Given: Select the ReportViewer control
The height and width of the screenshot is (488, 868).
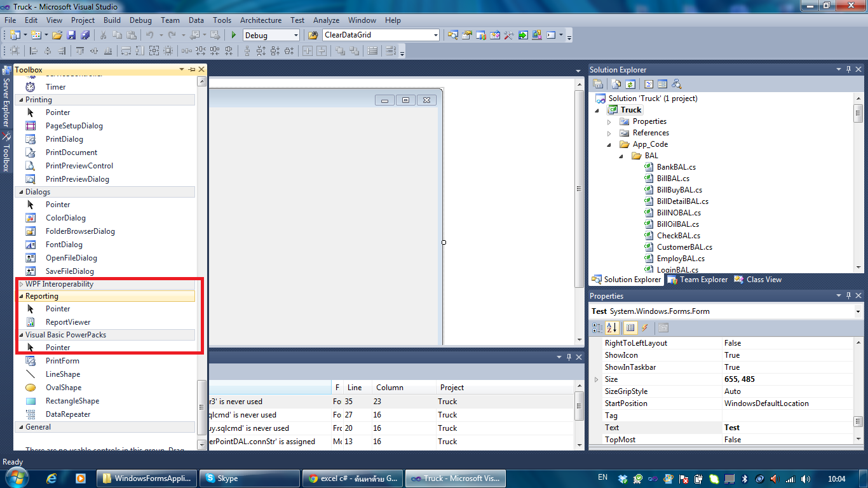Looking at the screenshot, I should (68, 322).
